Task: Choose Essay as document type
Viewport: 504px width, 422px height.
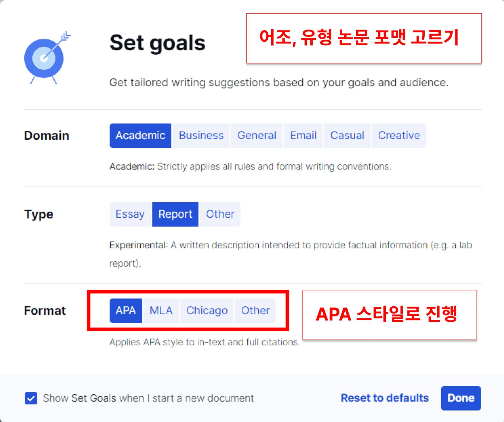Action: pos(130,214)
